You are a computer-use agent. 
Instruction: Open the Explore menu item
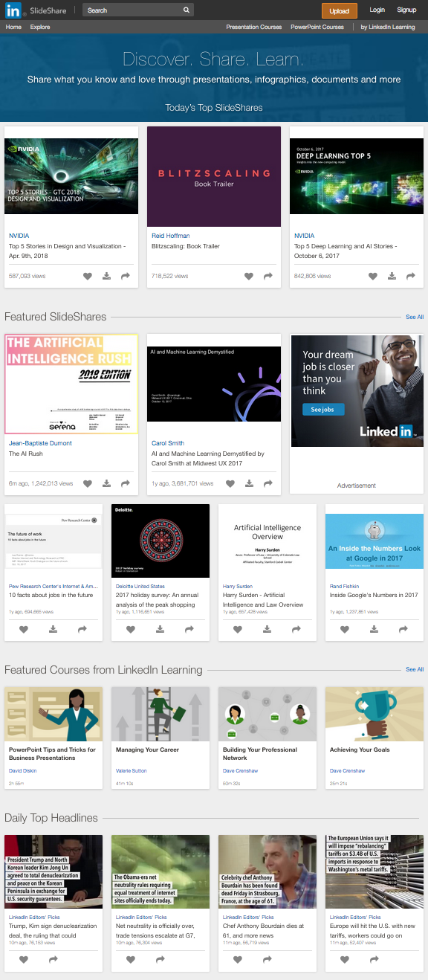click(x=40, y=27)
